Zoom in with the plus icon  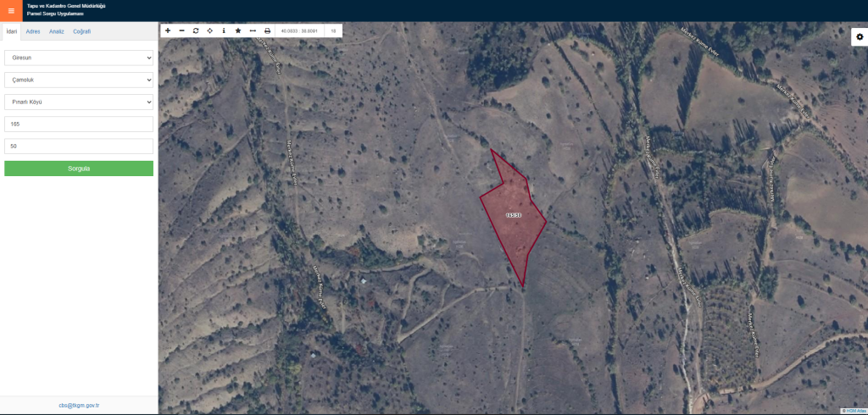(168, 30)
